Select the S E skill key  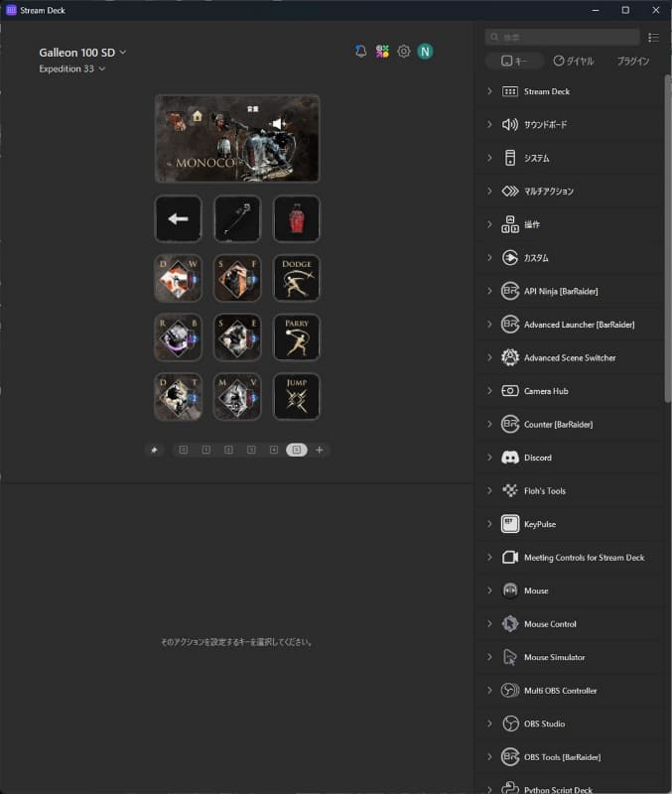237,337
